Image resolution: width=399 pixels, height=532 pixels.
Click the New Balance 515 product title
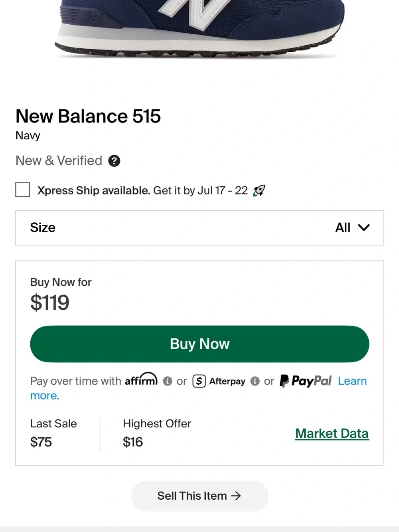(88, 116)
